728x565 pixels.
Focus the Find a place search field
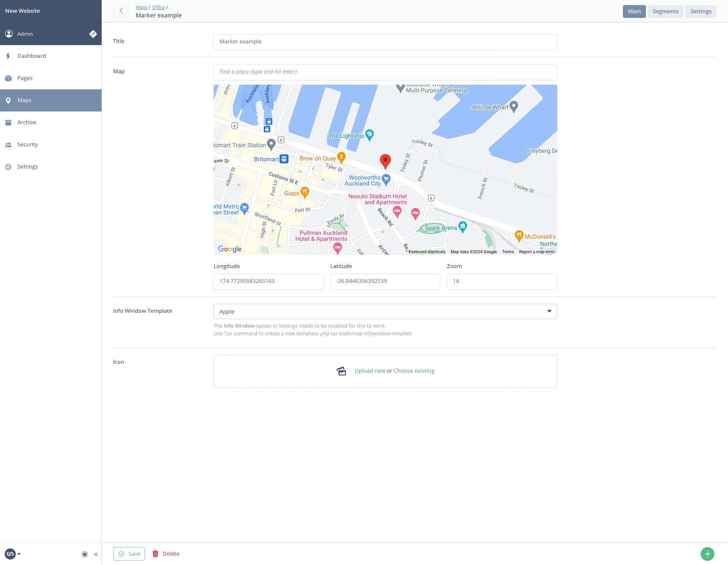(x=385, y=72)
